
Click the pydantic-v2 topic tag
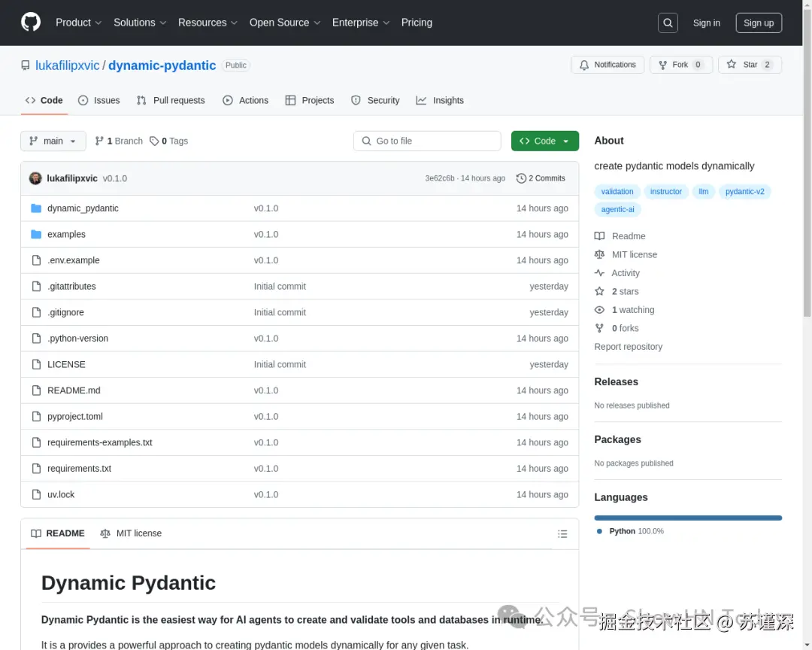[x=744, y=192]
